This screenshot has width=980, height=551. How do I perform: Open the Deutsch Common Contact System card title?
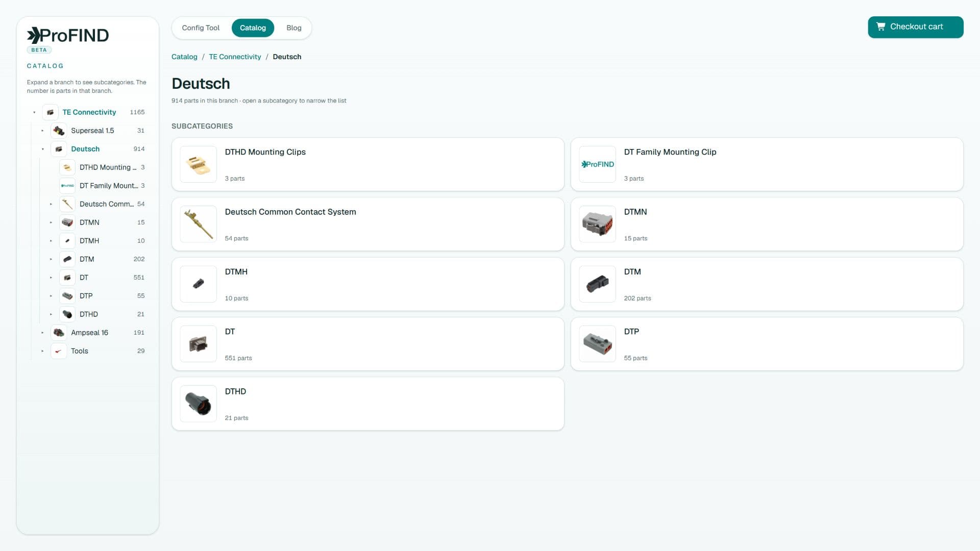(290, 212)
